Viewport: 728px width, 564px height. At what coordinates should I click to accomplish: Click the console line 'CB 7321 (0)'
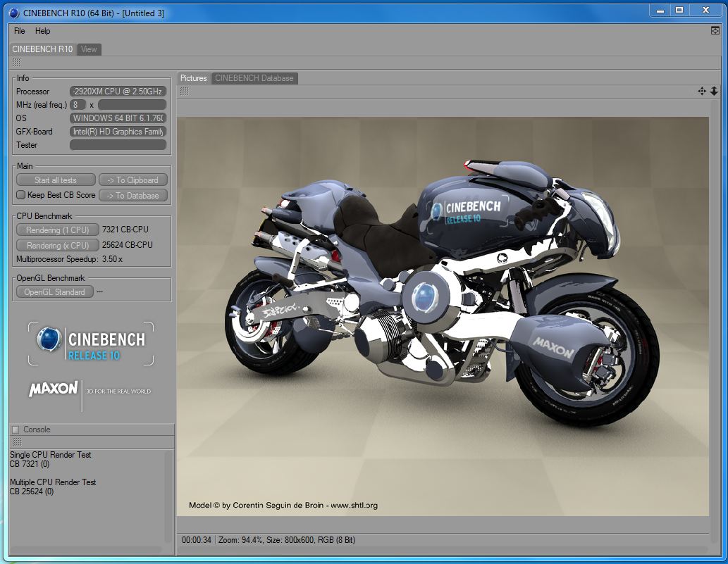[30, 464]
